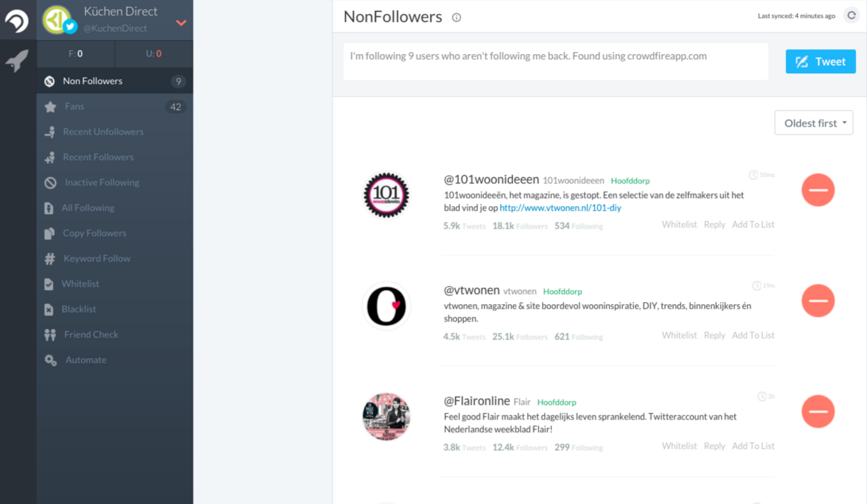This screenshot has width=867, height=504.
Task: Expand the account switcher red chevron
Action: 181,23
